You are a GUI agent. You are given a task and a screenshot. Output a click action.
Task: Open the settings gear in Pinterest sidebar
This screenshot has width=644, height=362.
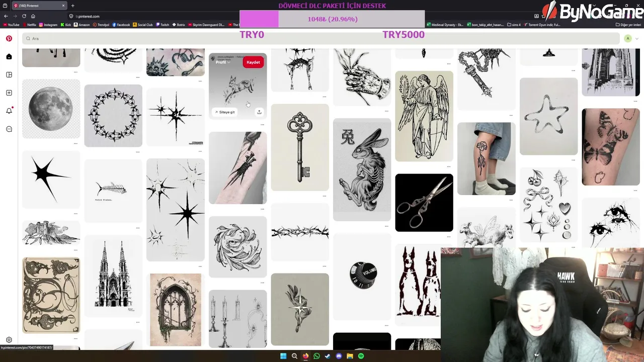pyautogui.click(x=9, y=340)
